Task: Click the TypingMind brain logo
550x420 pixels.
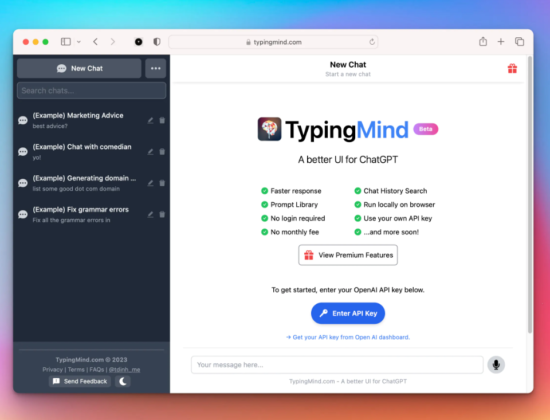Action: click(269, 129)
